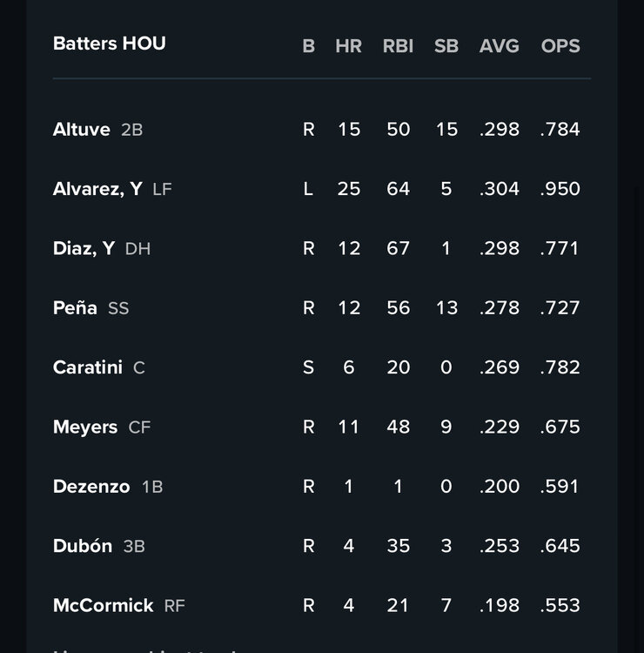Tap Caratini's switch-hitter S value

coord(308,367)
